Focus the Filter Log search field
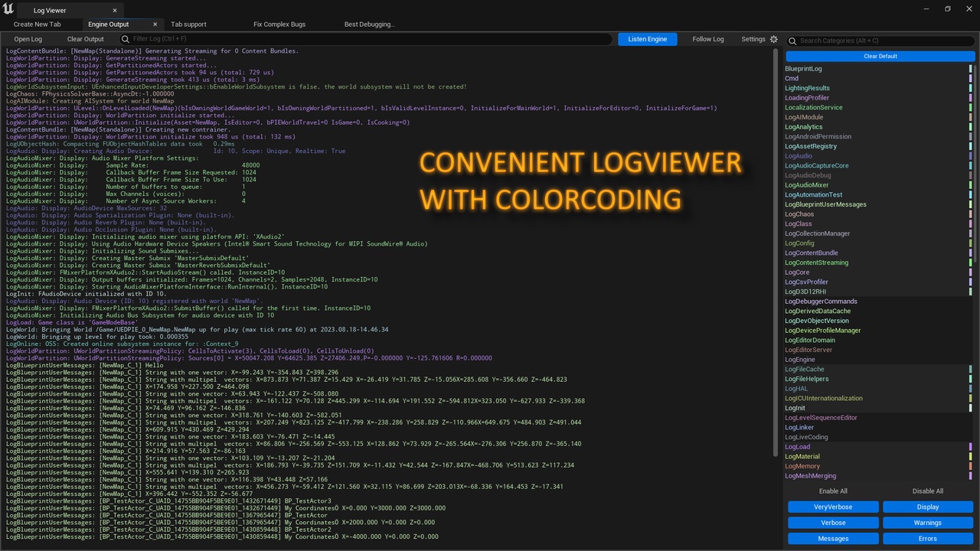 point(366,39)
